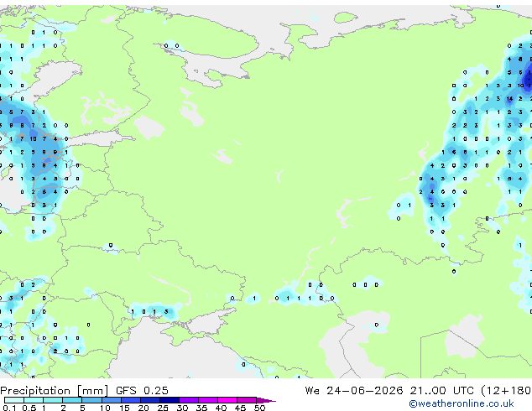Screen dimensions: 532x411
Task: Pick the 1–2 mm legend swatch
Action: pyautogui.click(x=53, y=400)
